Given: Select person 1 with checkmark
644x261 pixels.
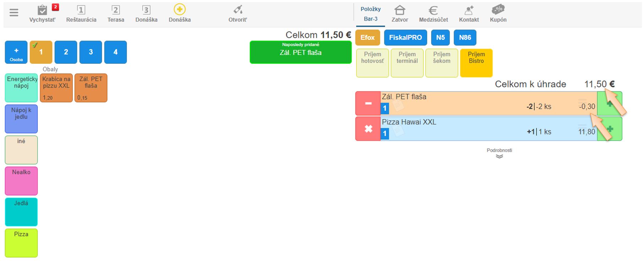Looking at the screenshot, I should coord(41,52).
